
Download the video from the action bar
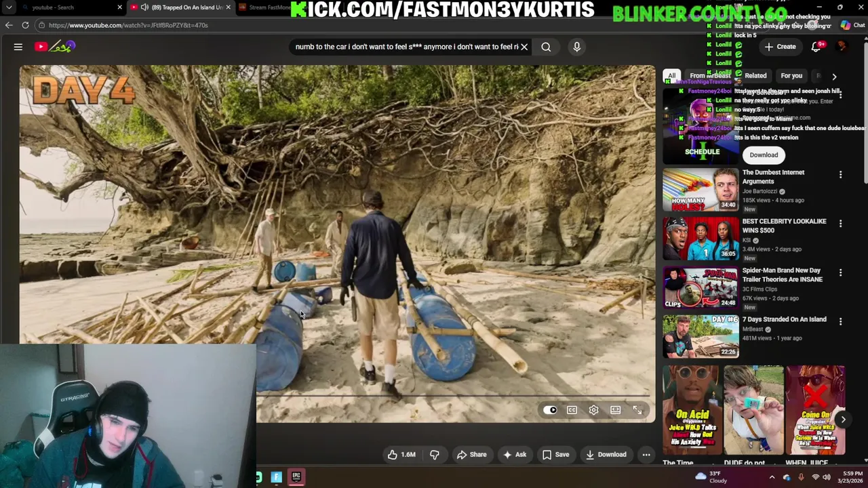606,455
